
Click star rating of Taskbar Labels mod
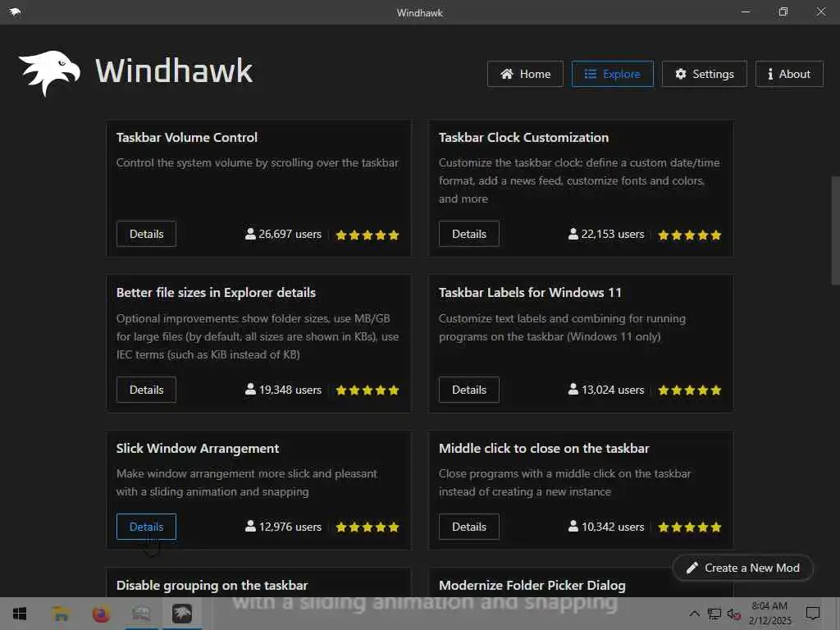coord(690,390)
